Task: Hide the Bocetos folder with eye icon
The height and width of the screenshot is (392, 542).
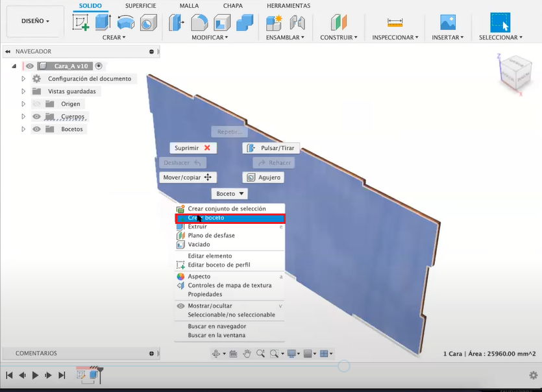Action: (x=36, y=129)
